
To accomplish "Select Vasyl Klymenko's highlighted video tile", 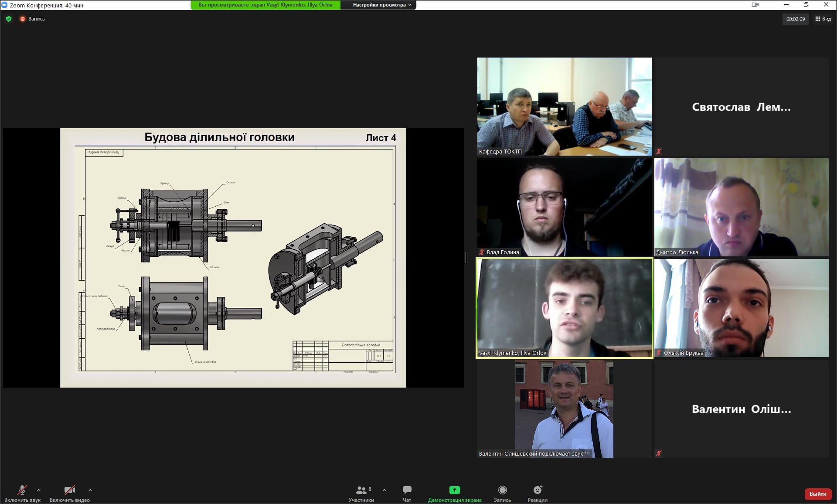I will coord(564,308).
